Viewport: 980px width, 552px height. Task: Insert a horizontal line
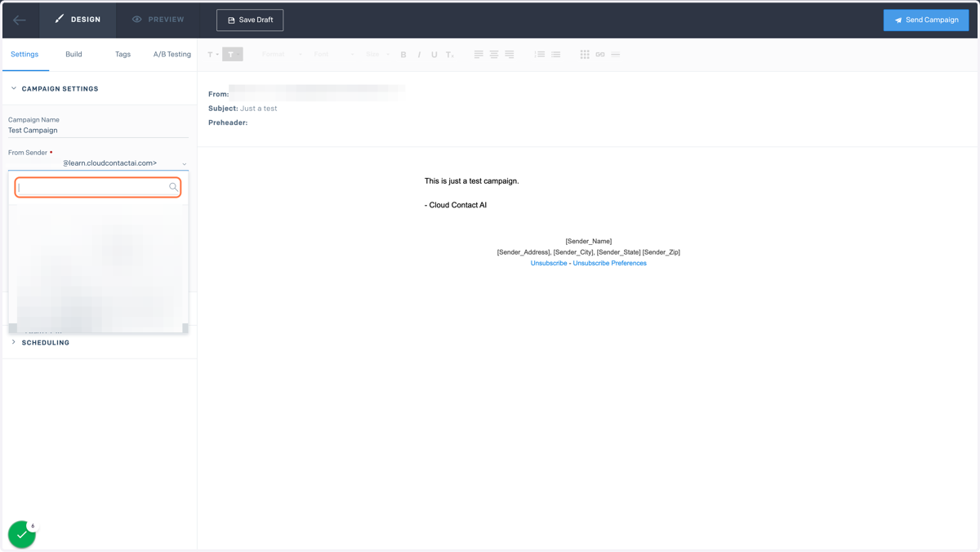pyautogui.click(x=616, y=55)
